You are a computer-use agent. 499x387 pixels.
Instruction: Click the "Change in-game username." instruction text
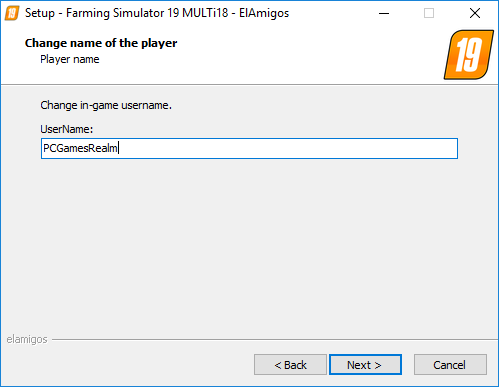tap(106, 105)
